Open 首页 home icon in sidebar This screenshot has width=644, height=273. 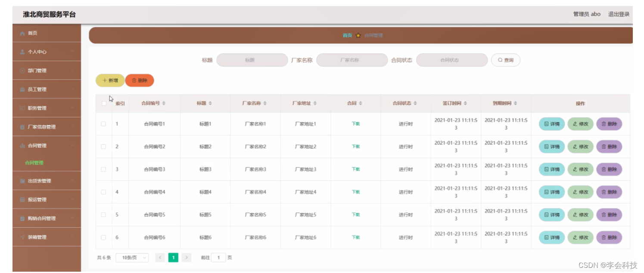(x=22, y=33)
